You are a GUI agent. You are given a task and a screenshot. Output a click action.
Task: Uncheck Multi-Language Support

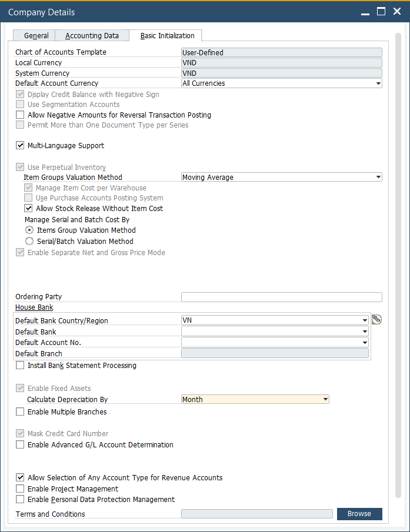[21, 146]
